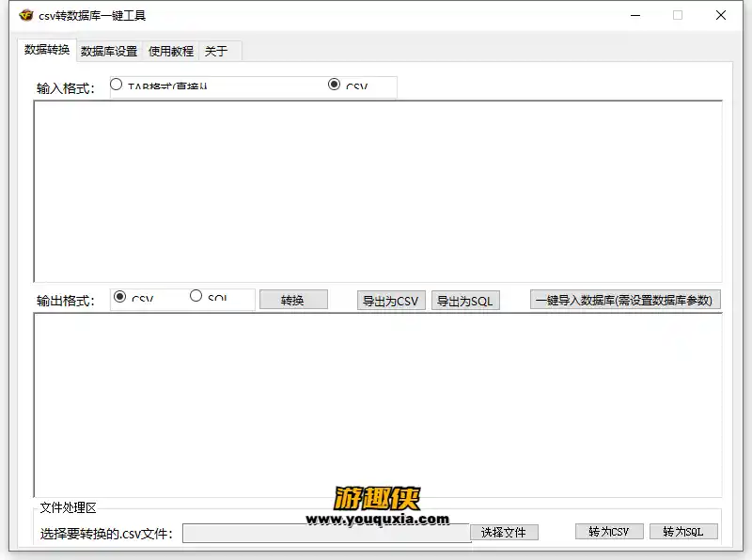
Task: Click the 转为SQL button
Action: tap(683, 532)
